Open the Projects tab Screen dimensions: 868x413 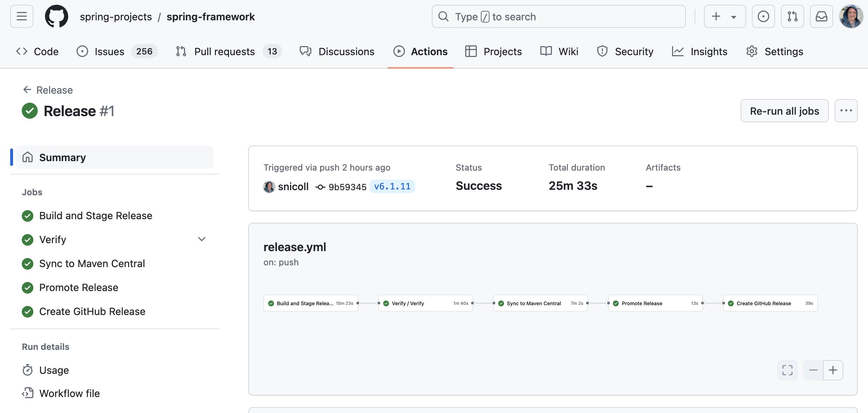494,52
